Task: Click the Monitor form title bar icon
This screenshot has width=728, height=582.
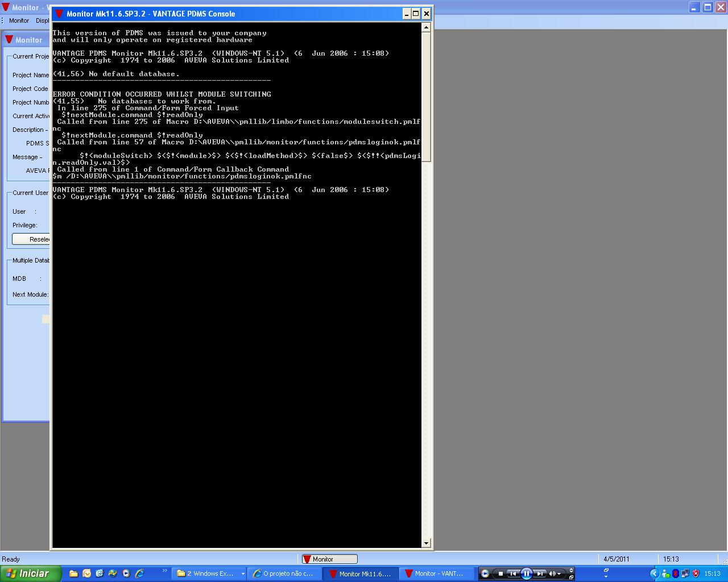Action: point(9,40)
